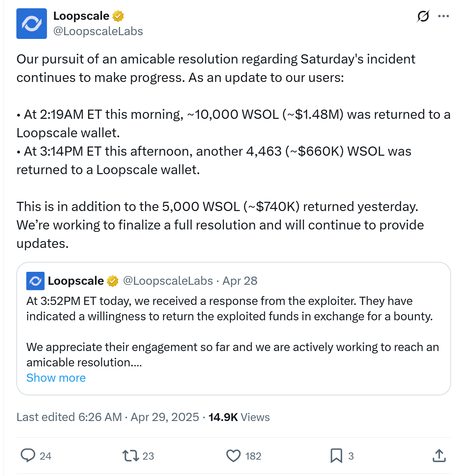Expand quoted tweet with Show more

click(x=56, y=378)
